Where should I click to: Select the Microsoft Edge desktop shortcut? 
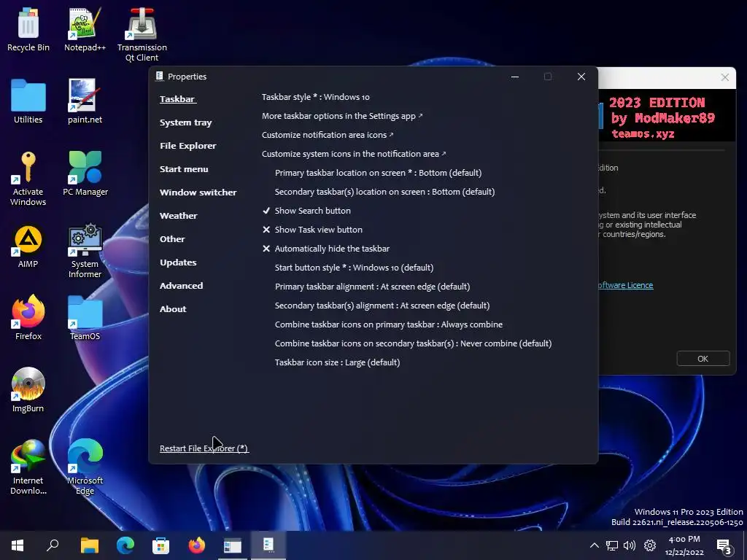tap(85, 467)
